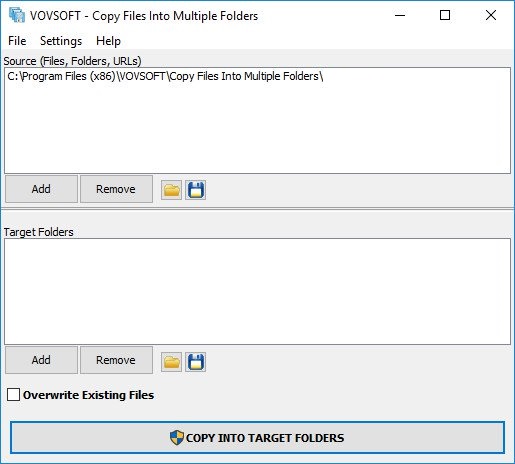515x464 pixels.
Task: Click Remove button below the Source list
Action: (116, 189)
